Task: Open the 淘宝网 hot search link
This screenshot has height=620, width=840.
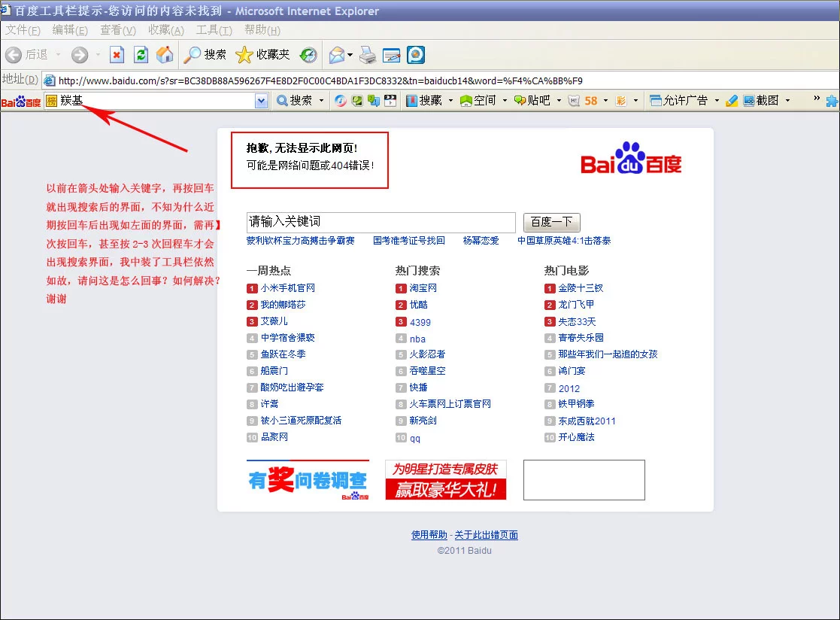Action: pyautogui.click(x=423, y=288)
